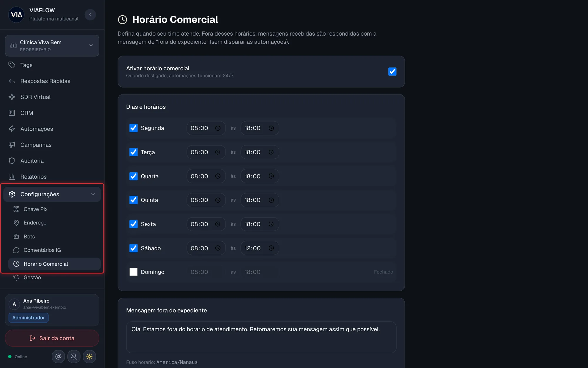
Task: Click the Auditoria shield icon
Action: (x=12, y=161)
